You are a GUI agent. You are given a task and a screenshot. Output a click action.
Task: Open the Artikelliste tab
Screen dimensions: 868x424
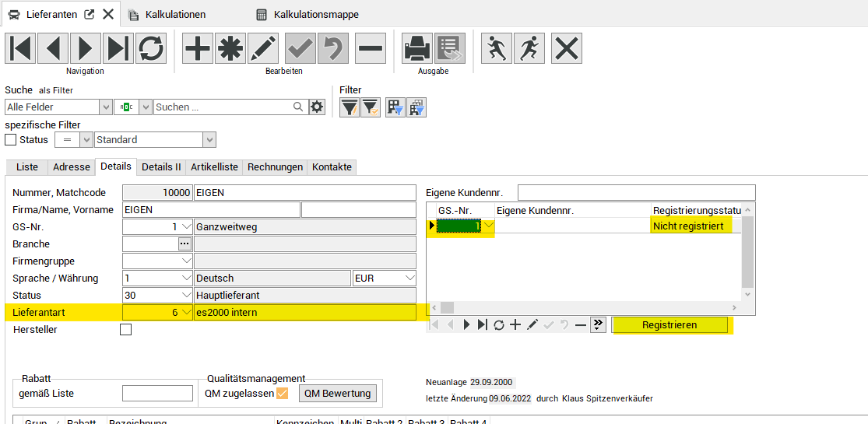[x=214, y=167]
